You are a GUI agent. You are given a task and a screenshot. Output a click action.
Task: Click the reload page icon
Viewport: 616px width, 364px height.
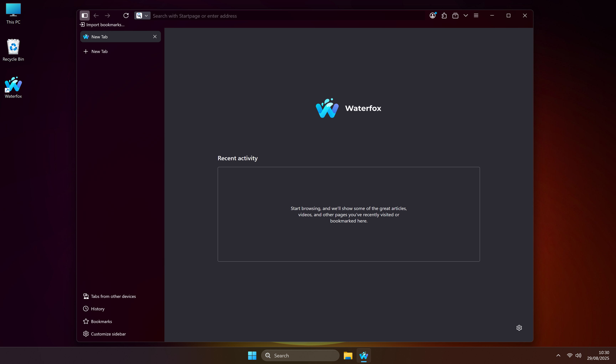(x=126, y=16)
